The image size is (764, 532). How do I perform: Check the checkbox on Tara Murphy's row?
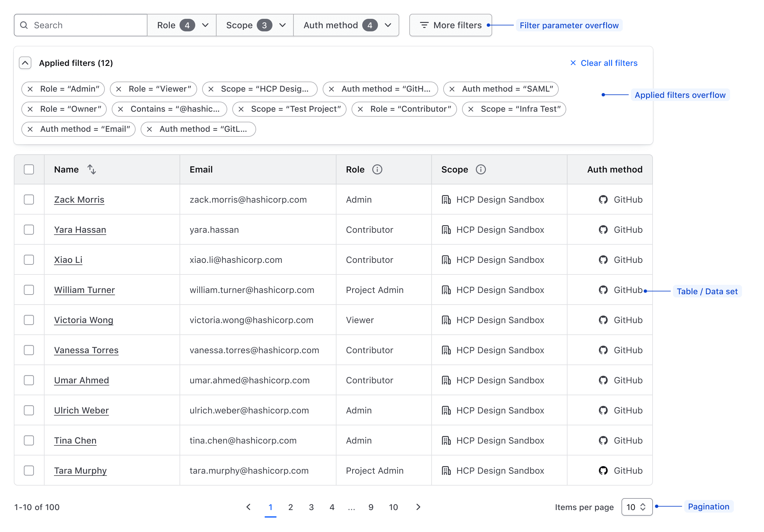coord(29,471)
